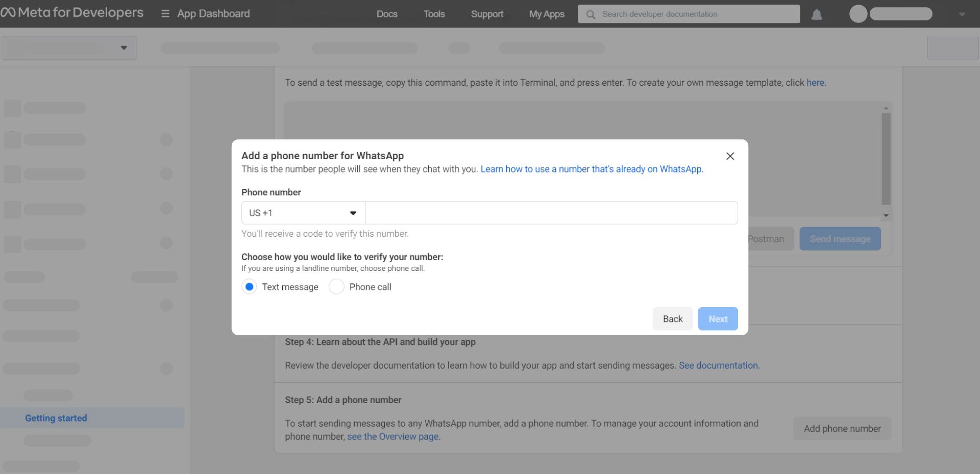
Task: Open the notifications bell
Action: [x=817, y=15]
